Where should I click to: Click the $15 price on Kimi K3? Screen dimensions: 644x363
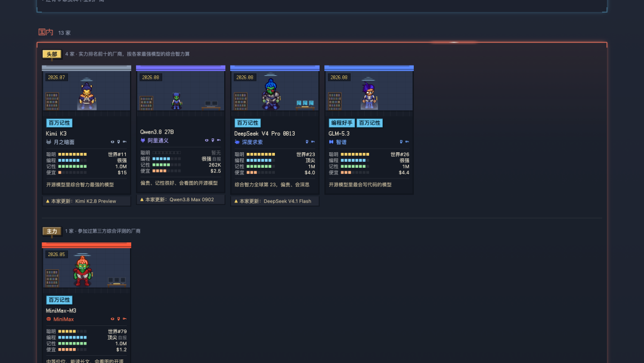pyautogui.click(x=122, y=173)
